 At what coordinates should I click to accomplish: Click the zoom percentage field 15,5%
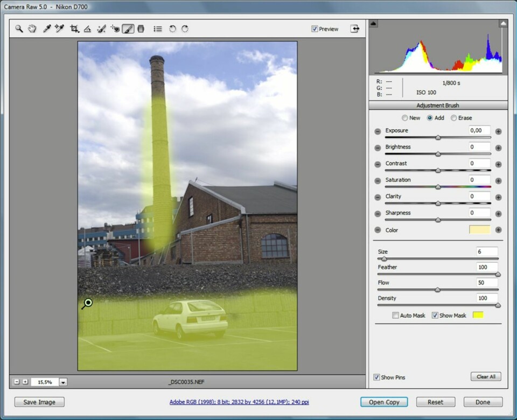45,382
